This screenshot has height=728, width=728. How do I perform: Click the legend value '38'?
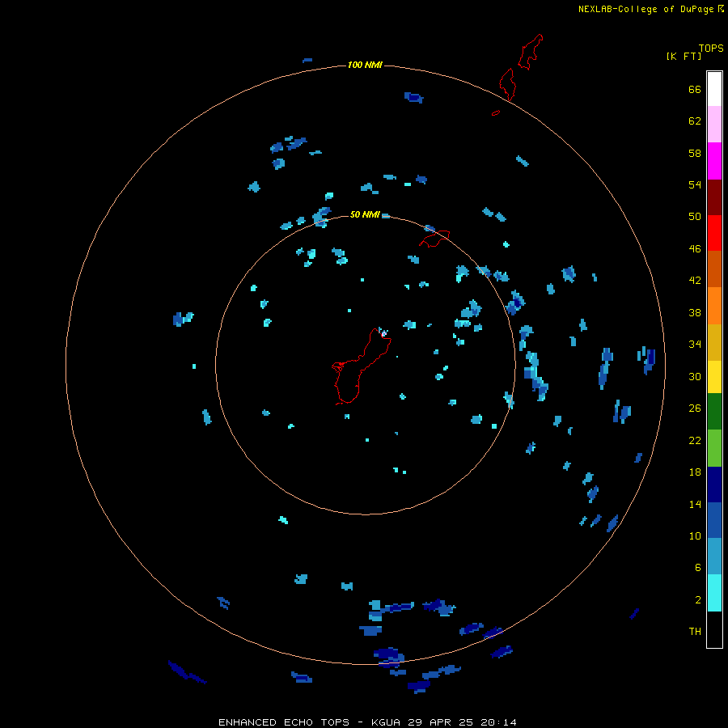pyautogui.click(x=695, y=312)
